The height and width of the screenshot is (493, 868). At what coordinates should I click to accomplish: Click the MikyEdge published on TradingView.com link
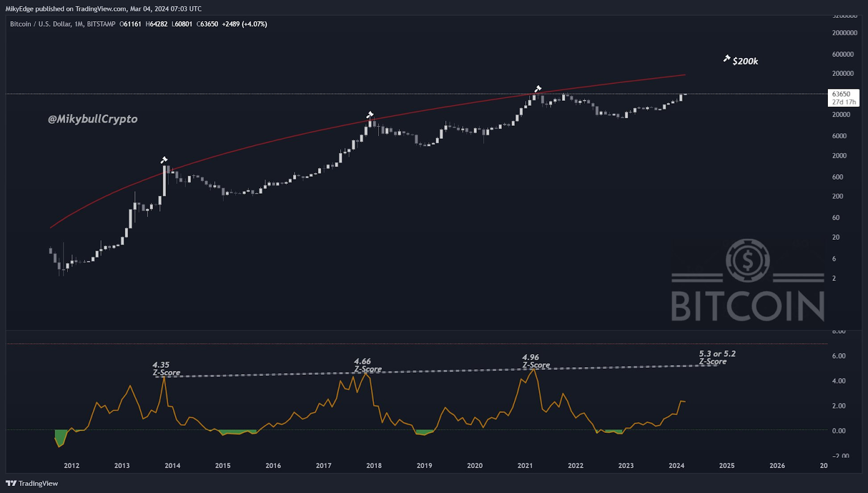tap(103, 8)
